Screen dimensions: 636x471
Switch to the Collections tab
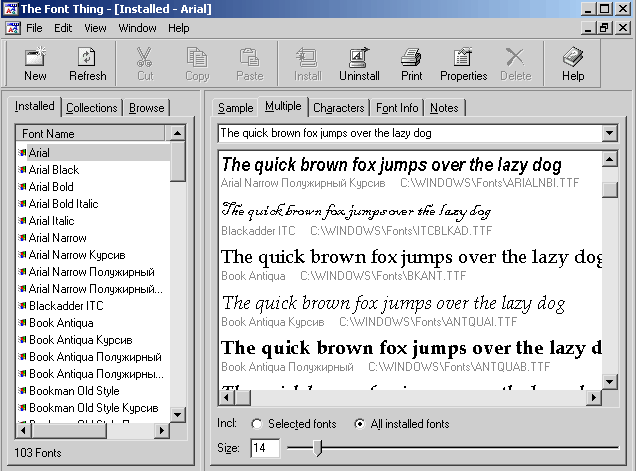(x=92, y=108)
